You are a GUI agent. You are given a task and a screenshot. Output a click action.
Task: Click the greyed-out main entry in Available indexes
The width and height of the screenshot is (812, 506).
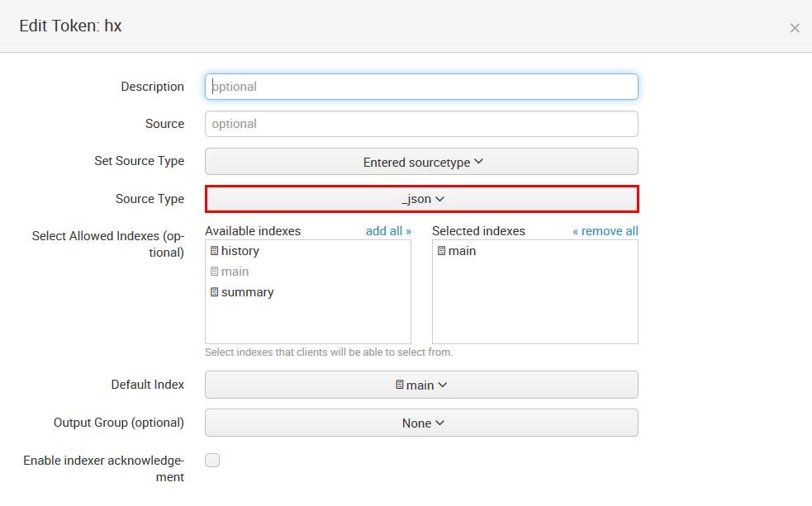(233, 272)
